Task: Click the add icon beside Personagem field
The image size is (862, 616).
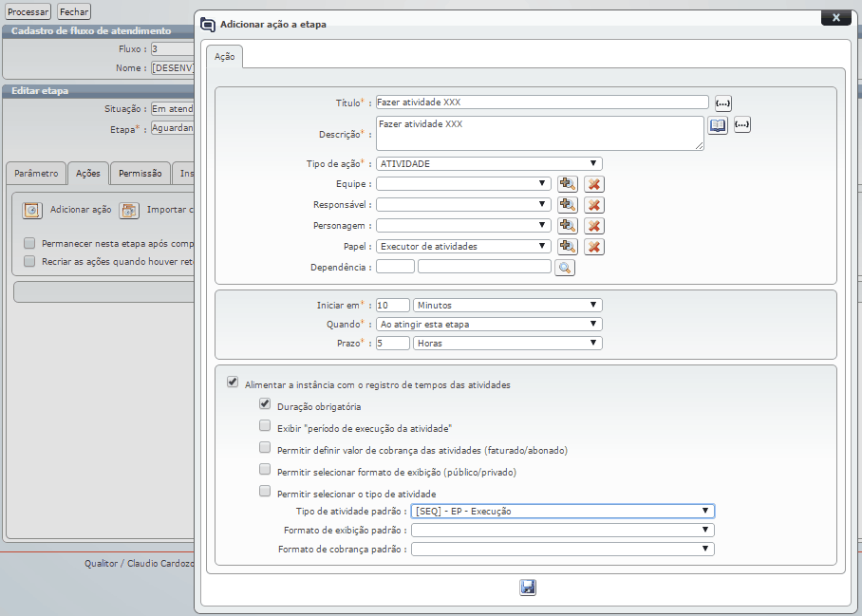Action: (x=568, y=226)
